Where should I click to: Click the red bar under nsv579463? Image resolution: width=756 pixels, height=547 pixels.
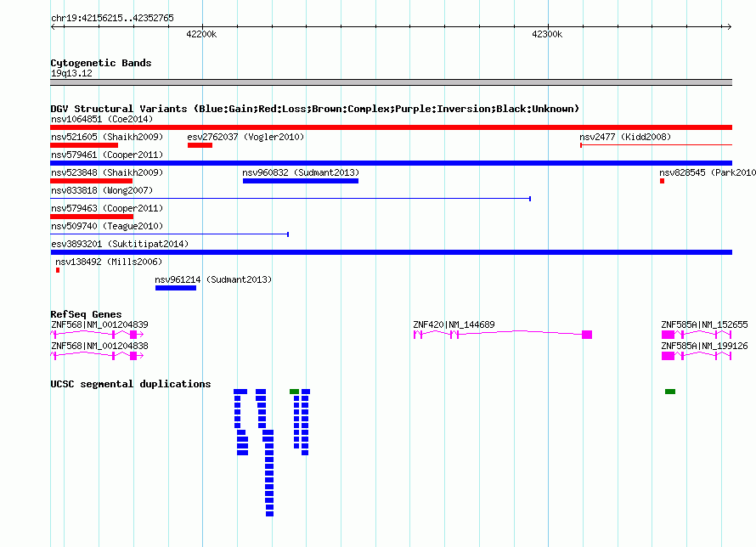[x=92, y=217]
